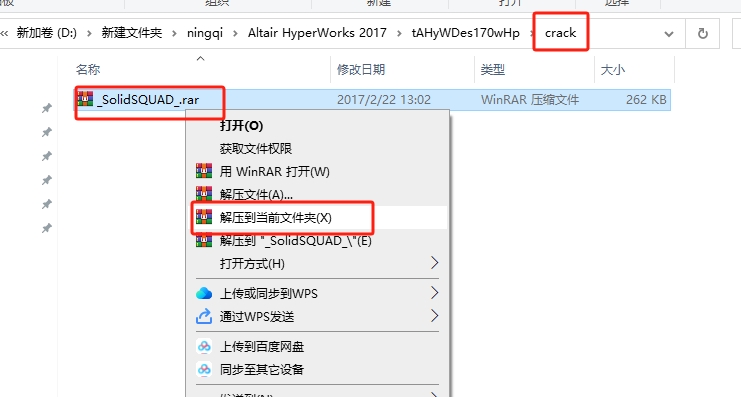Open the 通过WPS发送 submenu
This screenshot has height=397, width=741.
(x=317, y=316)
